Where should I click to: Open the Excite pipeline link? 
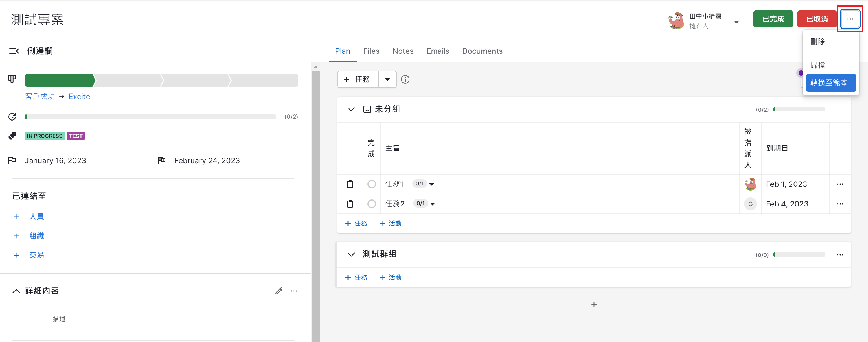[79, 97]
